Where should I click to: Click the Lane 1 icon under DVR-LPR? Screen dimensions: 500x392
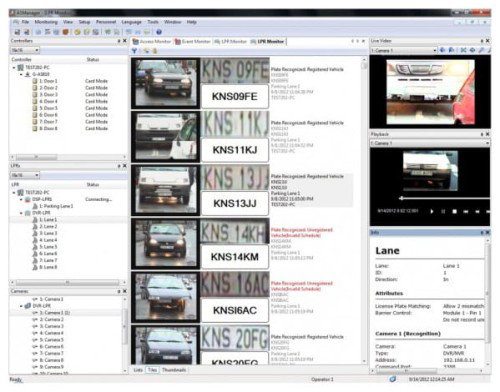(x=35, y=220)
